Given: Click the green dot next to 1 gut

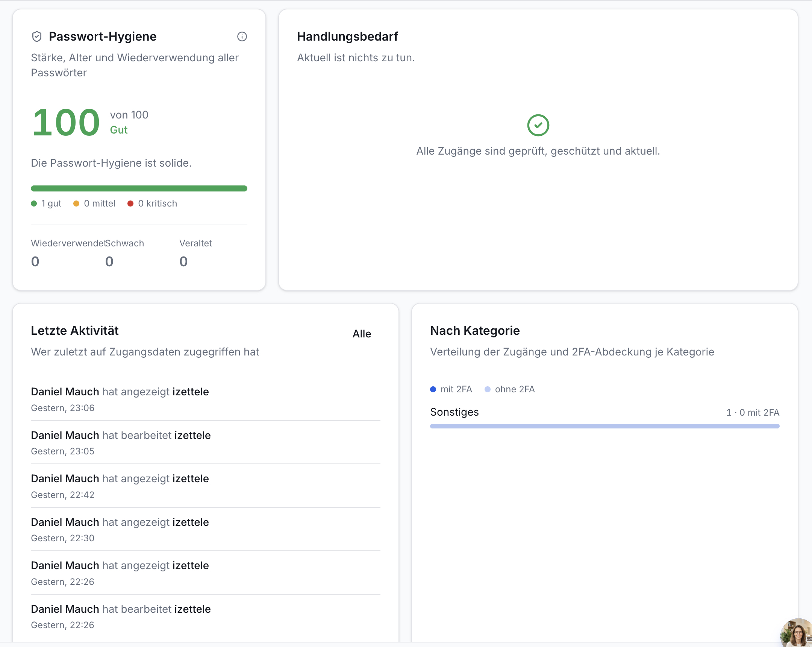Looking at the screenshot, I should [34, 204].
